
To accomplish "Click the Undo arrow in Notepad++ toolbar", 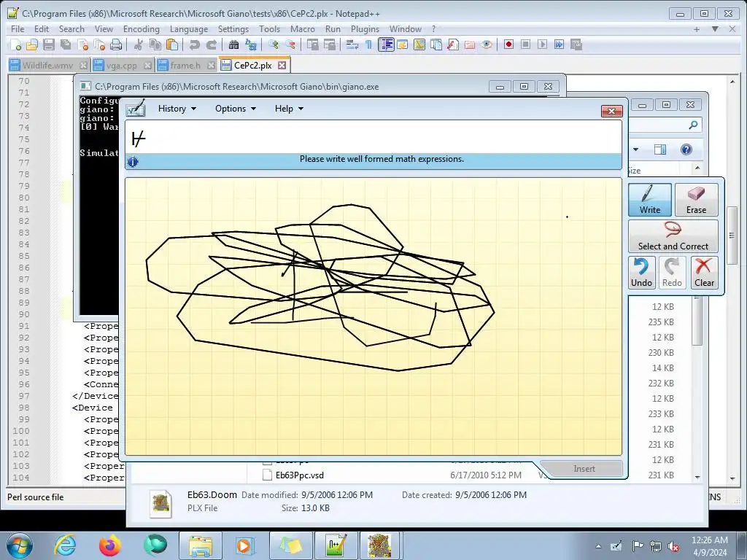I will click(x=194, y=44).
